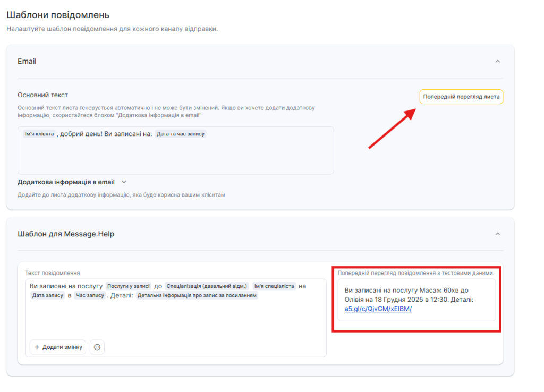The image size is (544, 392).
Task: Open the a5.gl/c/QjvGM/xEIBM/ preview link
Action: (378, 309)
